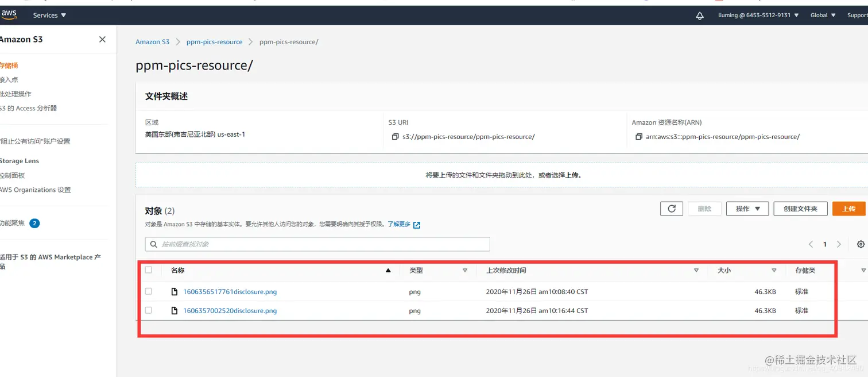Open 批处理操作 in the sidebar

(x=15, y=94)
